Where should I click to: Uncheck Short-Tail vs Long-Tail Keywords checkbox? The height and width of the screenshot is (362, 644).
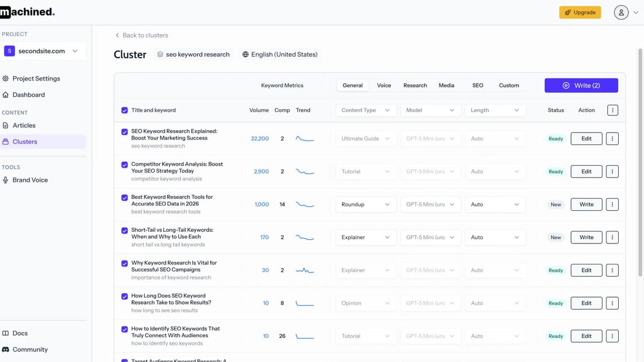(x=125, y=231)
